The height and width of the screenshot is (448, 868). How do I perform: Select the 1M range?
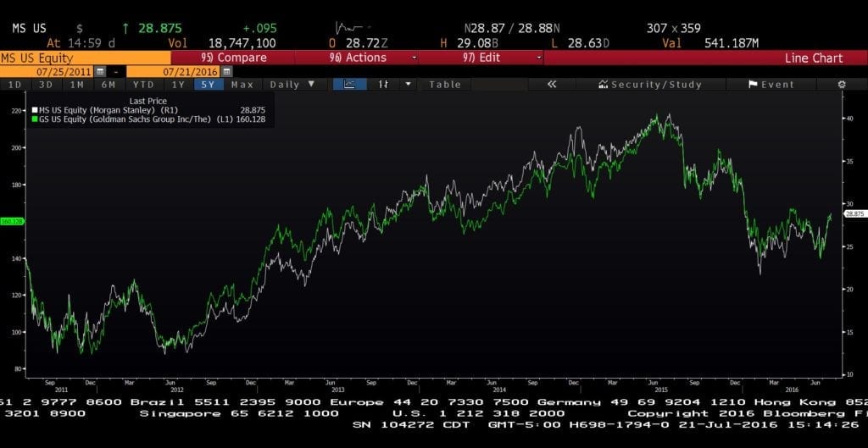(77, 85)
